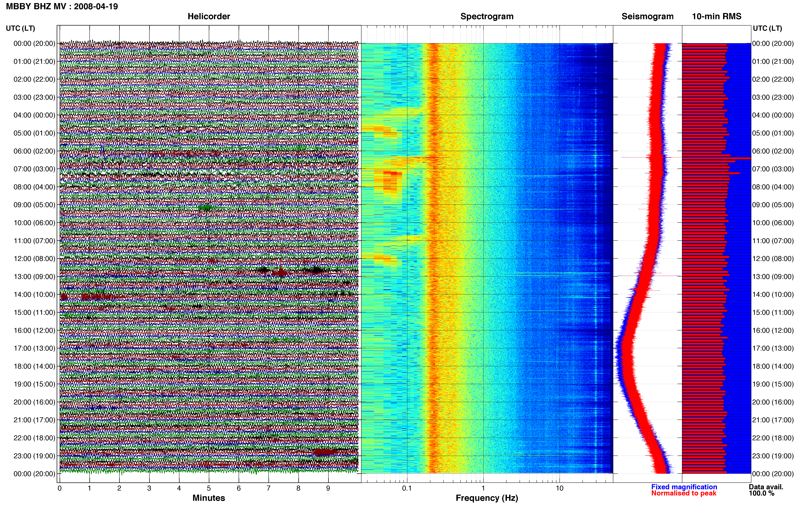Select "21:00 (17:00)" beside the 10-min RMS panel
The image size is (812, 508).
pyautogui.click(x=773, y=420)
